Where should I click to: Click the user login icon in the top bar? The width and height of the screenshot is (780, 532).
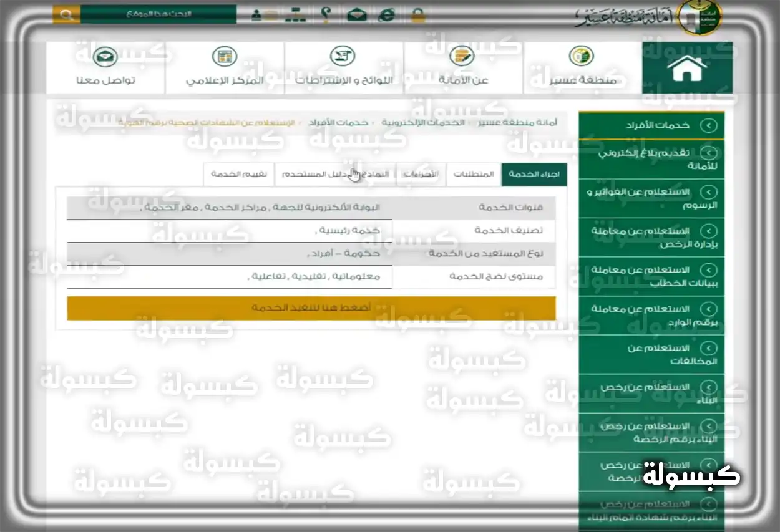click(x=256, y=14)
